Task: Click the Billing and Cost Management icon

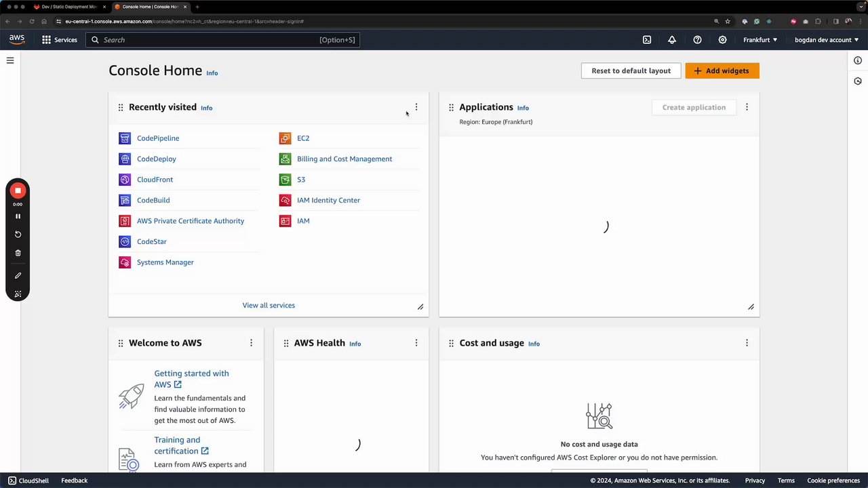Action: click(285, 159)
